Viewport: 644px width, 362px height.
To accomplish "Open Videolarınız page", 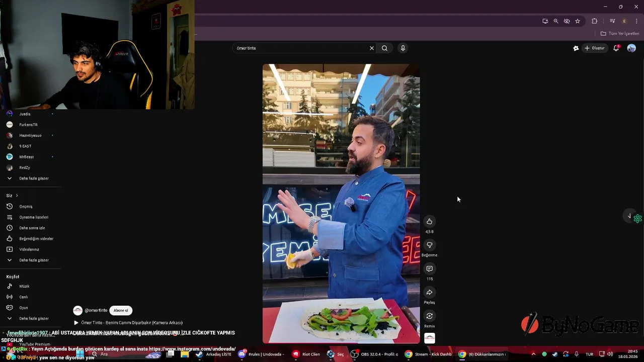I will [30, 249].
